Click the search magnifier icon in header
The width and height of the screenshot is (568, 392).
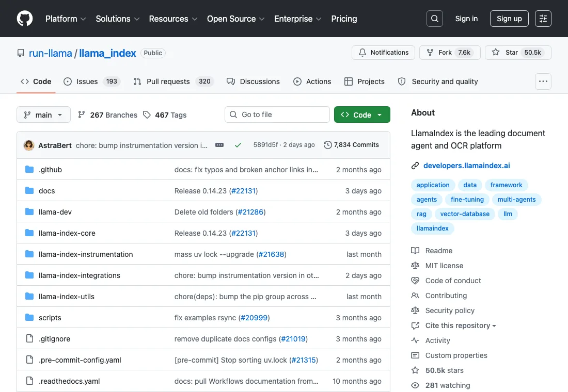(435, 19)
